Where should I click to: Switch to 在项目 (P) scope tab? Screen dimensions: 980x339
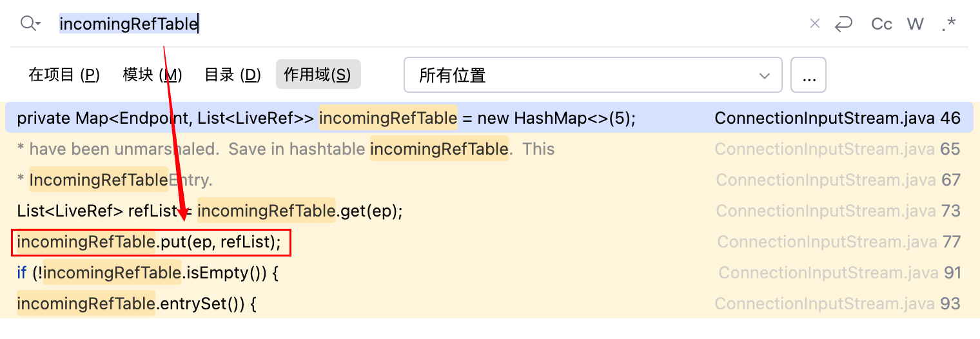tap(64, 75)
